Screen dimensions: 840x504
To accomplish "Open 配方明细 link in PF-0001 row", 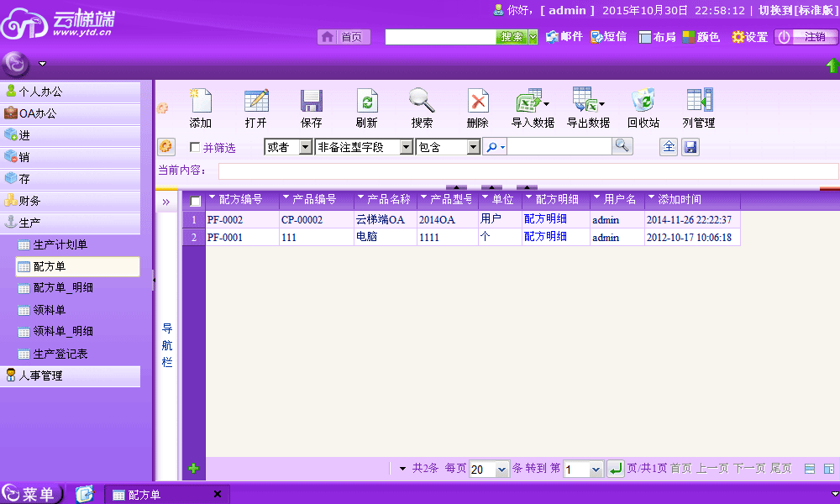I will (x=545, y=236).
